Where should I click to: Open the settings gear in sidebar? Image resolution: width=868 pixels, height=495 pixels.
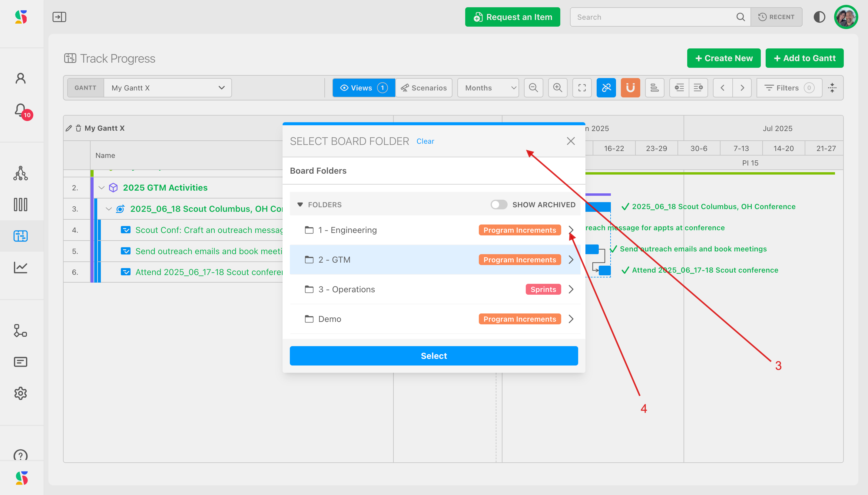point(20,393)
